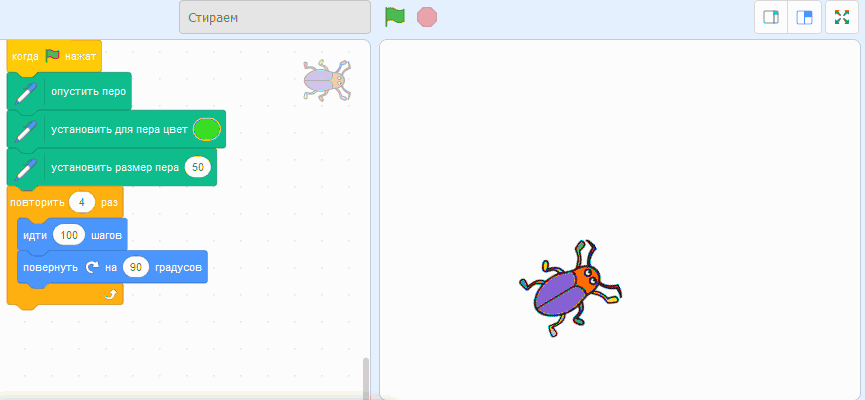Click pen icon on 'установить для пера цвет' block
The height and width of the screenshot is (400, 865).
point(26,130)
